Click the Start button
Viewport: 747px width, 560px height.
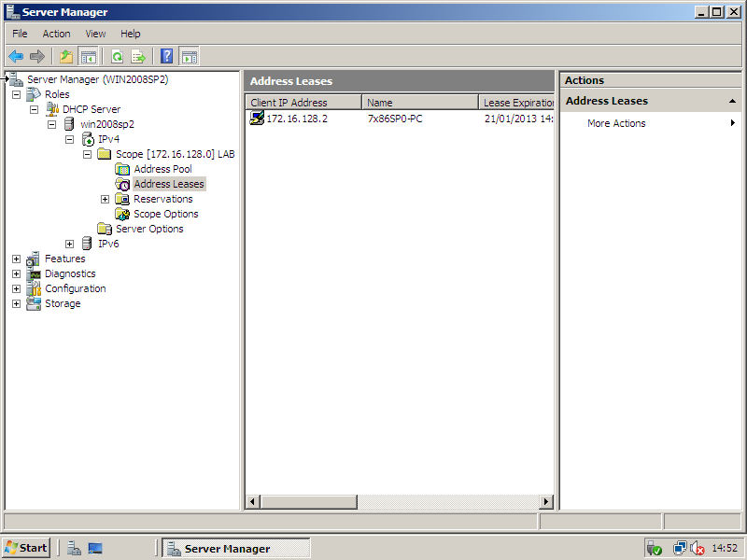[x=26, y=548]
